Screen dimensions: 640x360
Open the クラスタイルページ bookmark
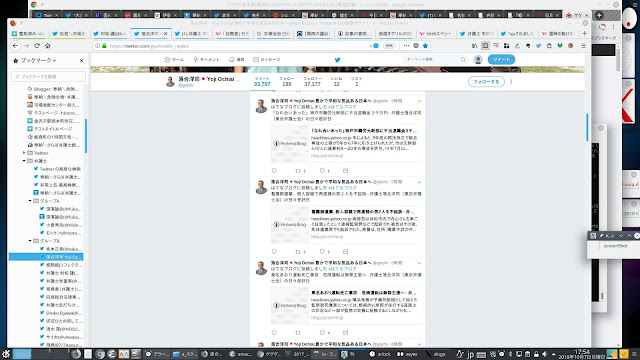coord(49,129)
